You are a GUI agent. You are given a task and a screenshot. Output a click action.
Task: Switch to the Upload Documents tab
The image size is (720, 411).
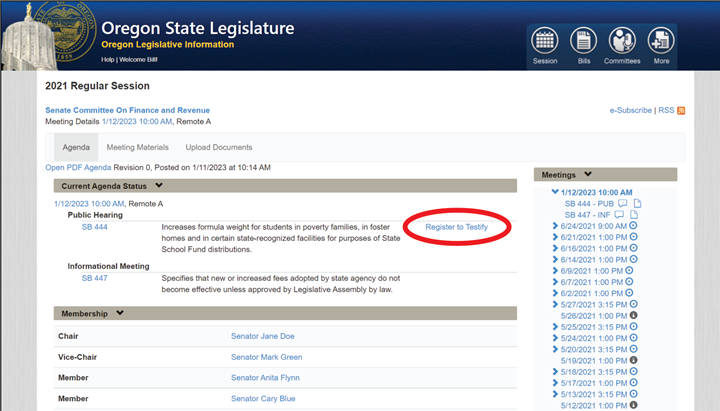point(219,147)
